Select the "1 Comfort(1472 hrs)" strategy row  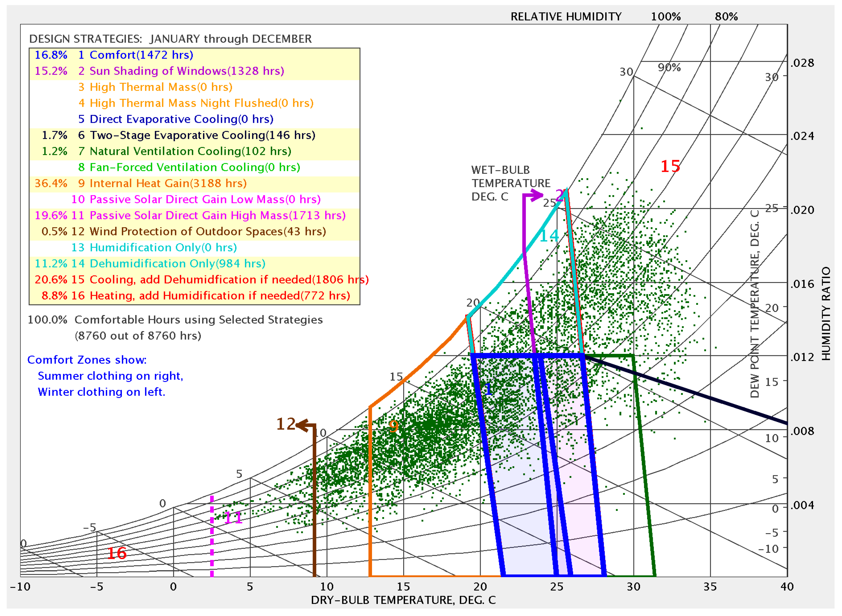pos(194,55)
